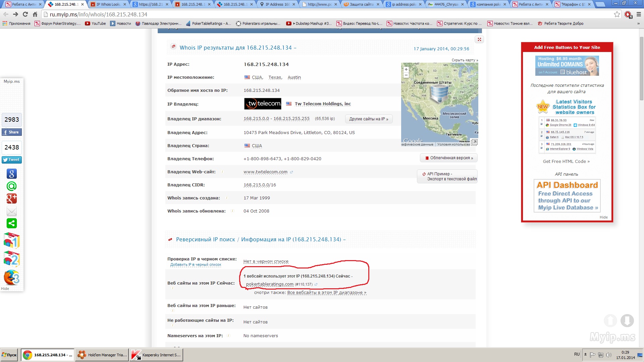The image size is (644, 362).
Task: Click the red Google Plus share icon
Action: tap(12, 198)
